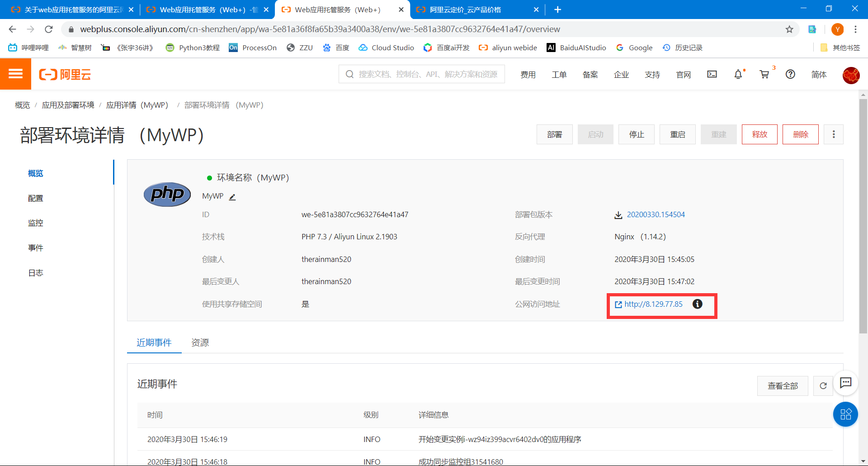Click 查看全部 view all button
The width and height of the screenshot is (868, 466).
[x=783, y=386]
